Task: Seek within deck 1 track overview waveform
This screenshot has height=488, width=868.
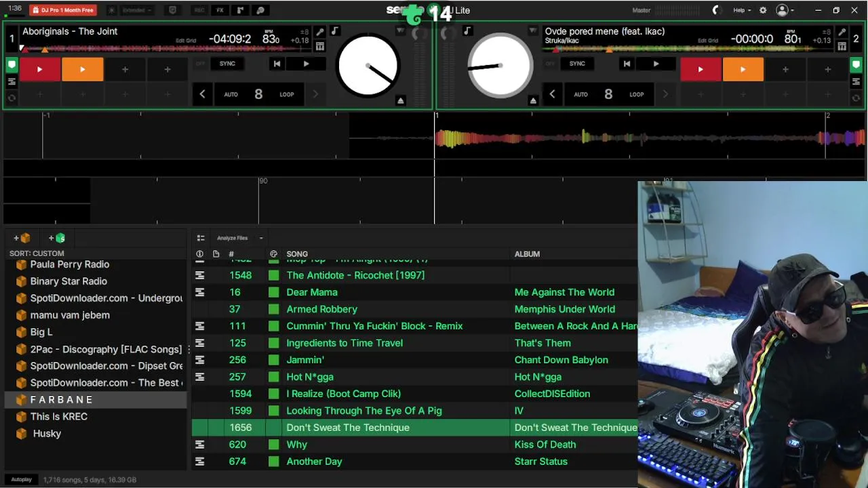Action: click(166, 49)
